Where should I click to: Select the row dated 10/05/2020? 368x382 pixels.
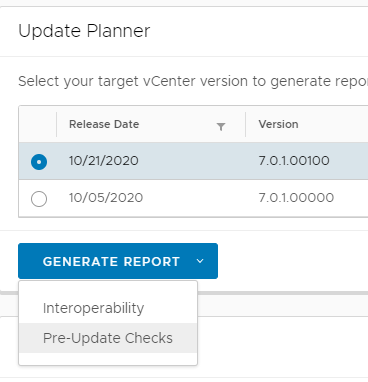(x=193, y=198)
